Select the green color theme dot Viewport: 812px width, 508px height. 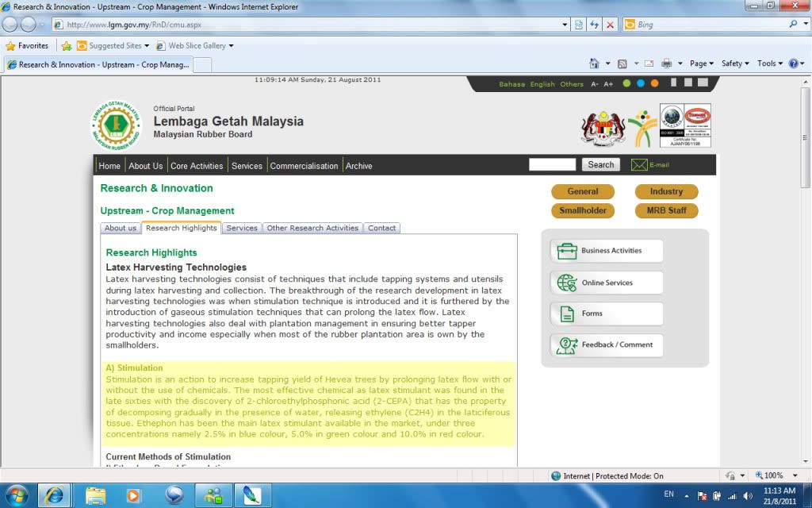[x=626, y=83]
